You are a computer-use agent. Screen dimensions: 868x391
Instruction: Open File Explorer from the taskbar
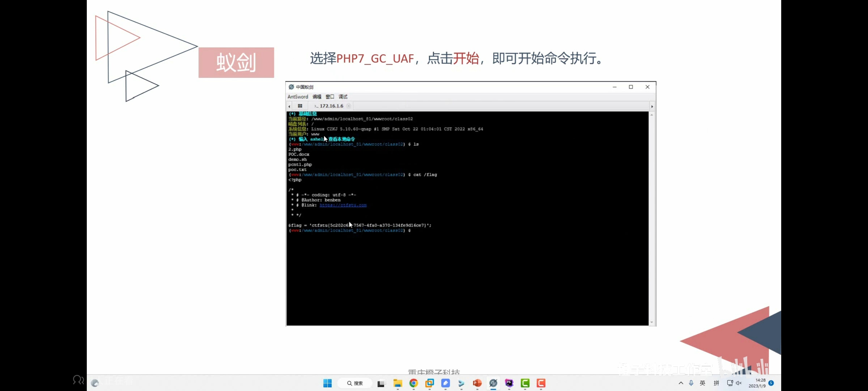pyautogui.click(x=398, y=384)
